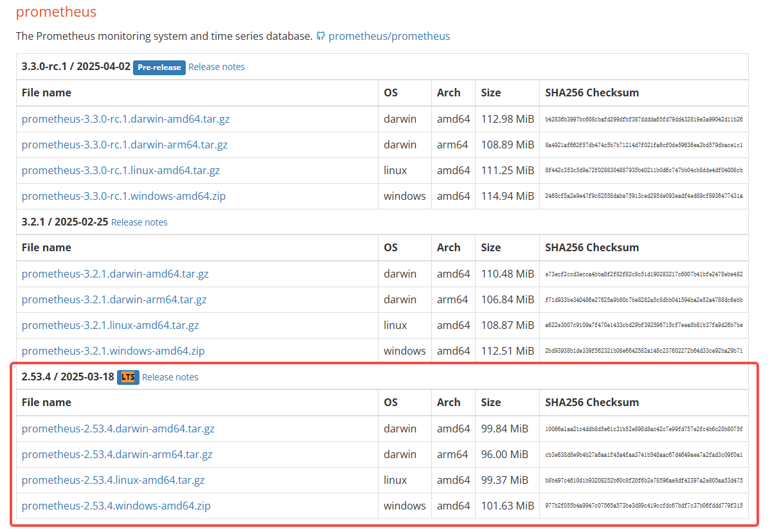Click the checksum for prometheus-2.53.4.darwin-arm64.tar.gz
This screenshot has height=532, width=779.
pyautogui.click(x=644, y=455)
